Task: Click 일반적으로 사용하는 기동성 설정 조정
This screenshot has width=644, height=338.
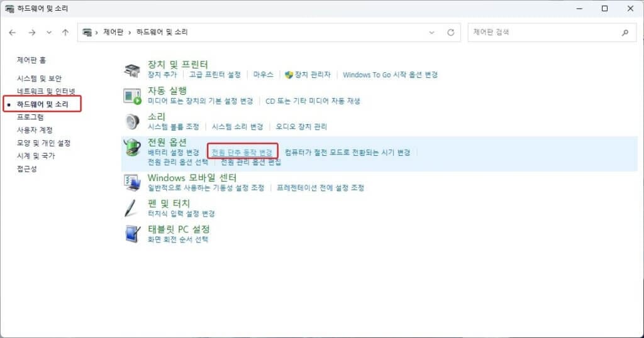Action: coord(206,188)
